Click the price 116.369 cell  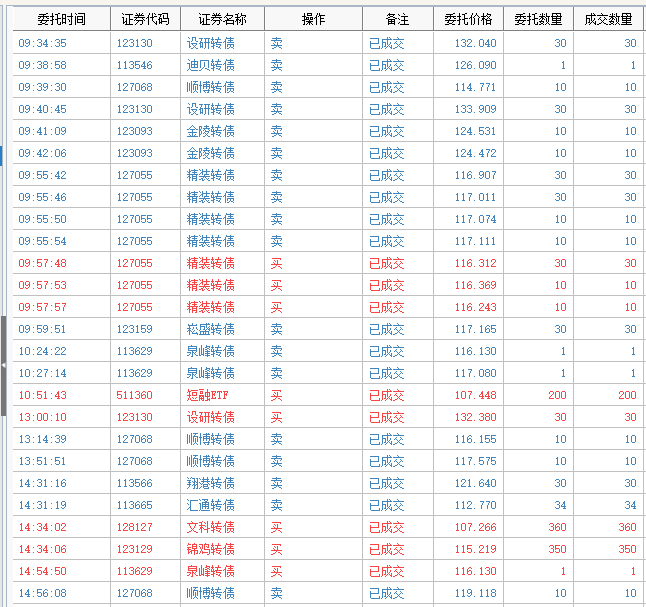point(475,285)
